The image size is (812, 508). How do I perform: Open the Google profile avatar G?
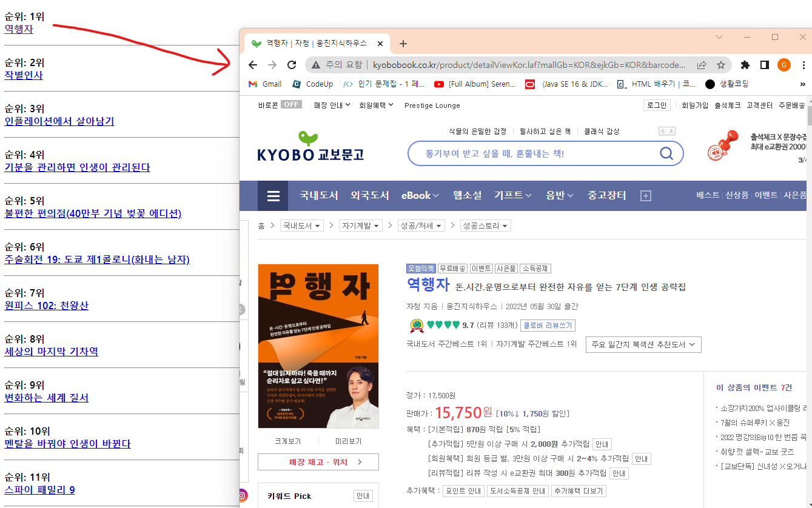pos(784,65)
